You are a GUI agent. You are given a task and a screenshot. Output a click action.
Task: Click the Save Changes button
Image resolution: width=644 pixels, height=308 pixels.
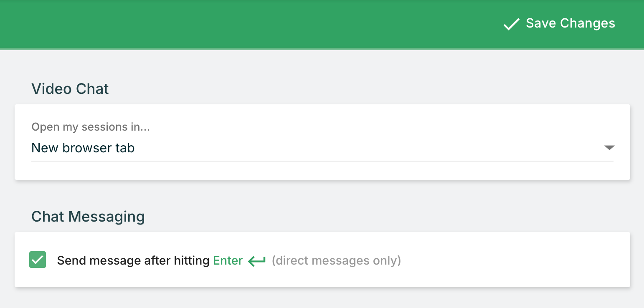560,23
